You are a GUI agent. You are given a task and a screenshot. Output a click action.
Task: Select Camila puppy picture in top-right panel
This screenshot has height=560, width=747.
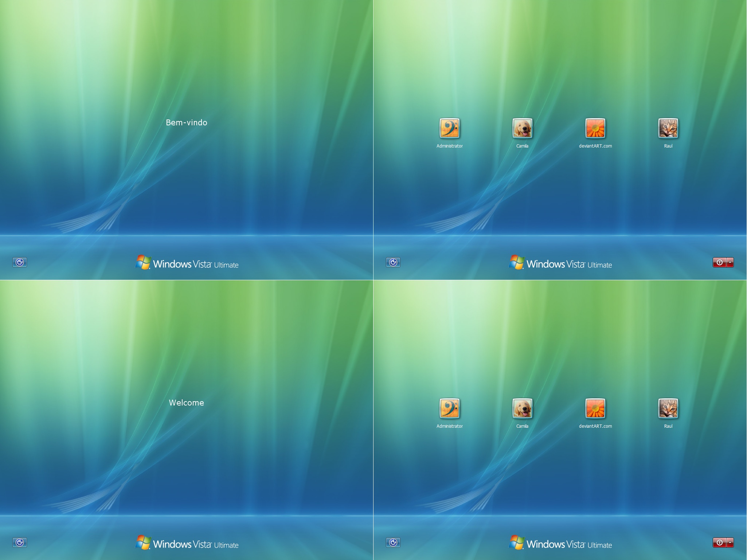pyautogui.click(x=523, y=128)
